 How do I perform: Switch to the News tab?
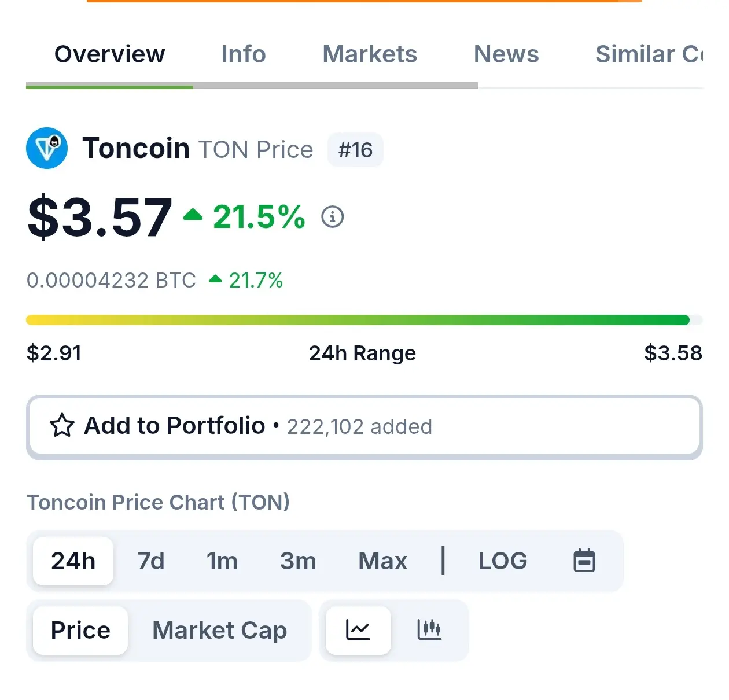506,54
